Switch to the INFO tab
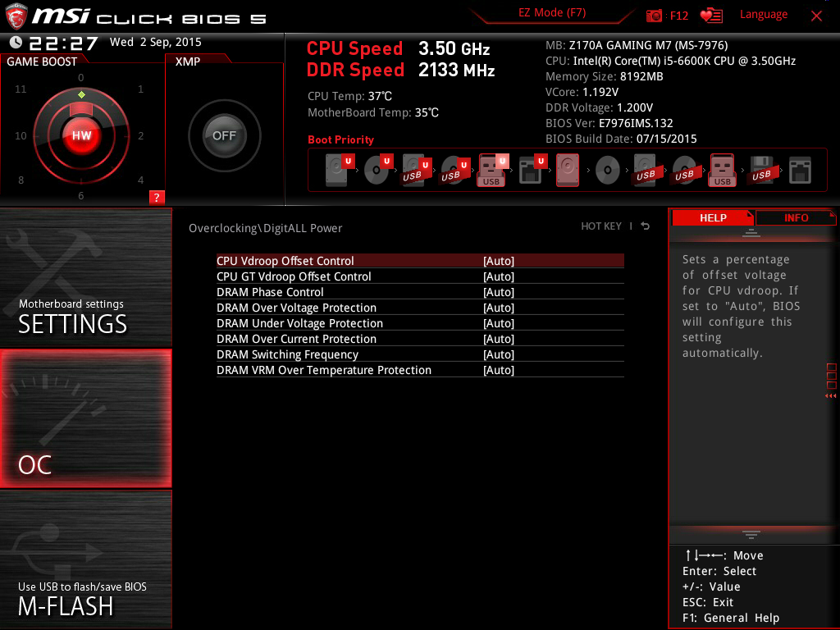 pos(796,217)
